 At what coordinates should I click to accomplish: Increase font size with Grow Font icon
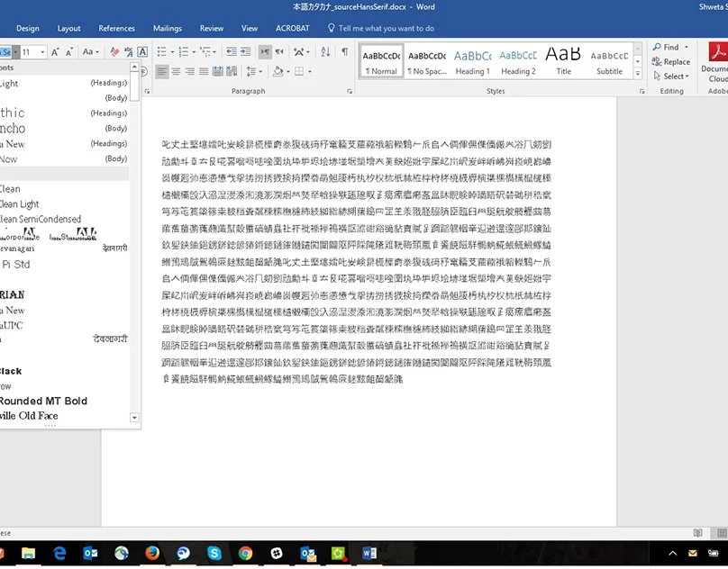pyautogui.click(x=56, y=52)
